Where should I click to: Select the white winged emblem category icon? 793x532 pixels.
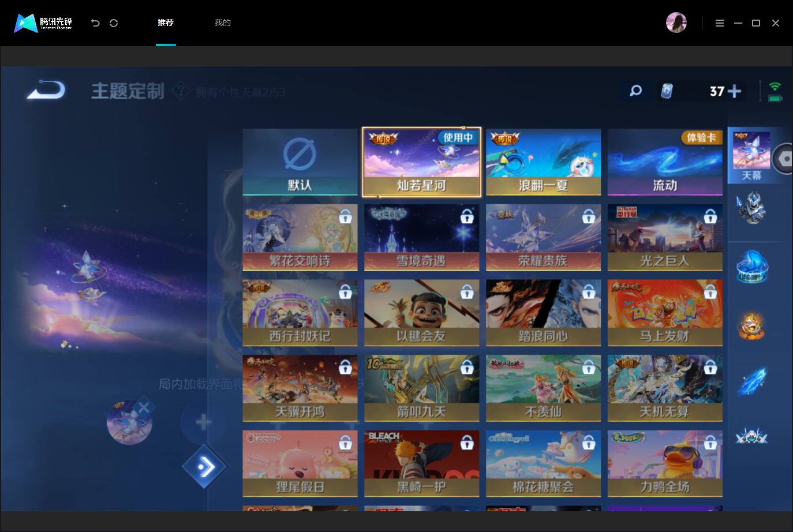751,436
